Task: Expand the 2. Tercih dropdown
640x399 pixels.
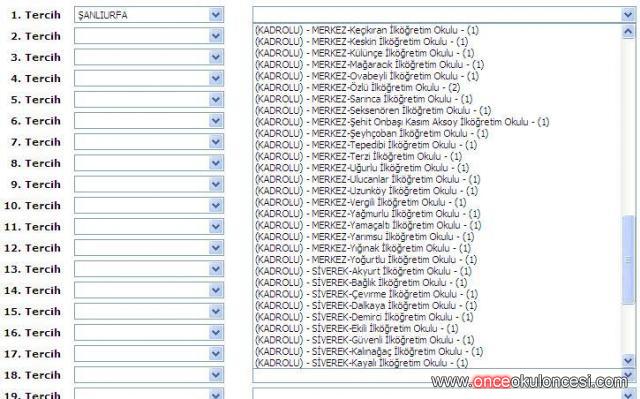Action: click(x=149, y=36)
